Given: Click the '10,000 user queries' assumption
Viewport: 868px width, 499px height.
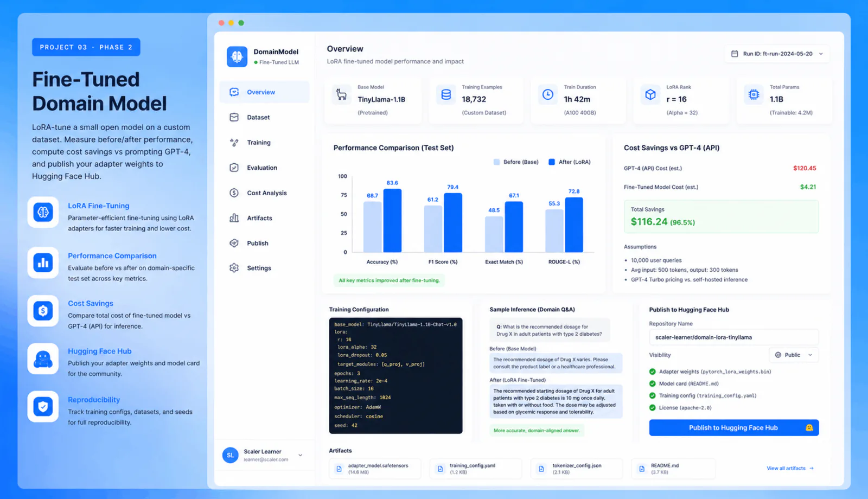Looking at the screenshot, I should pos(656,260).
